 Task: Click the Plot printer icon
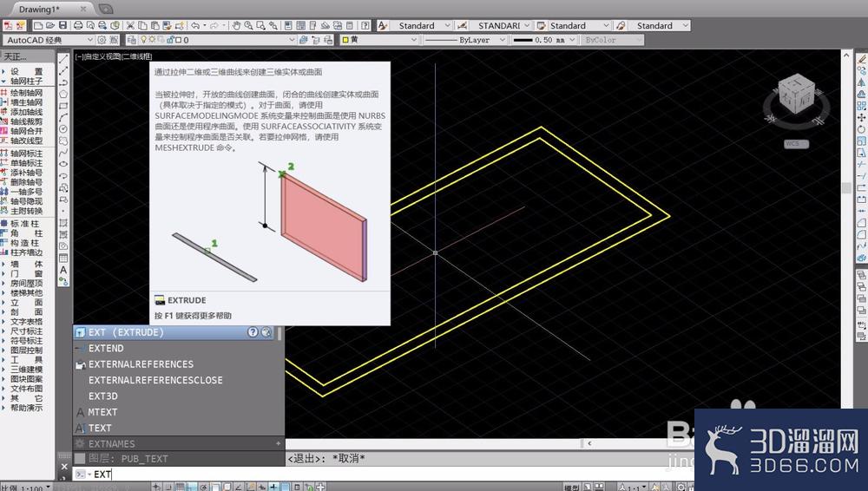[x=78, y=25]
